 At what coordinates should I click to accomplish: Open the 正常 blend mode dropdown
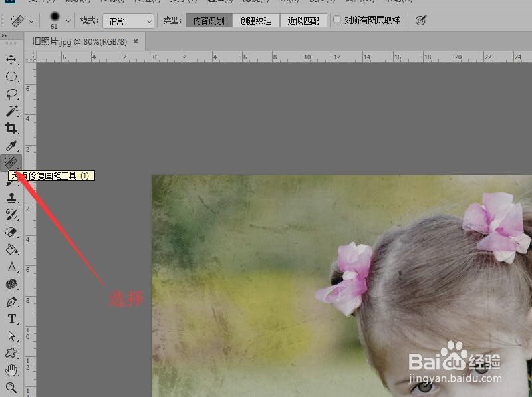click(x=128, y=20)
